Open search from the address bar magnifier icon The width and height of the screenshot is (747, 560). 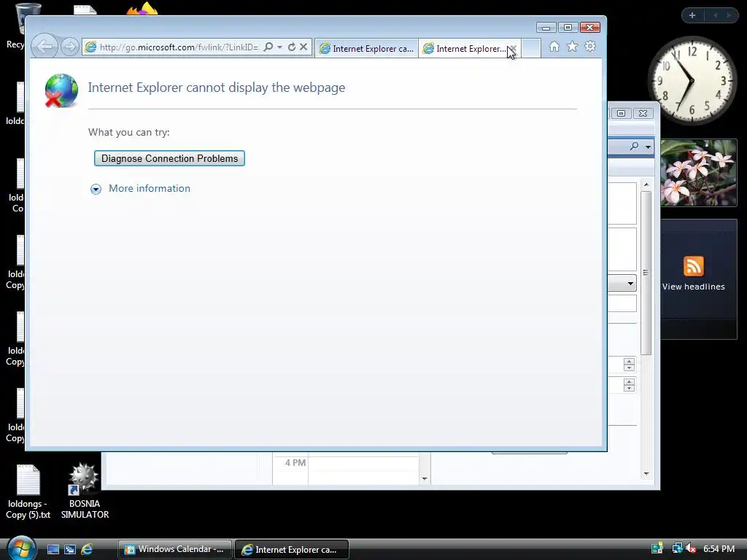point(268,47)
